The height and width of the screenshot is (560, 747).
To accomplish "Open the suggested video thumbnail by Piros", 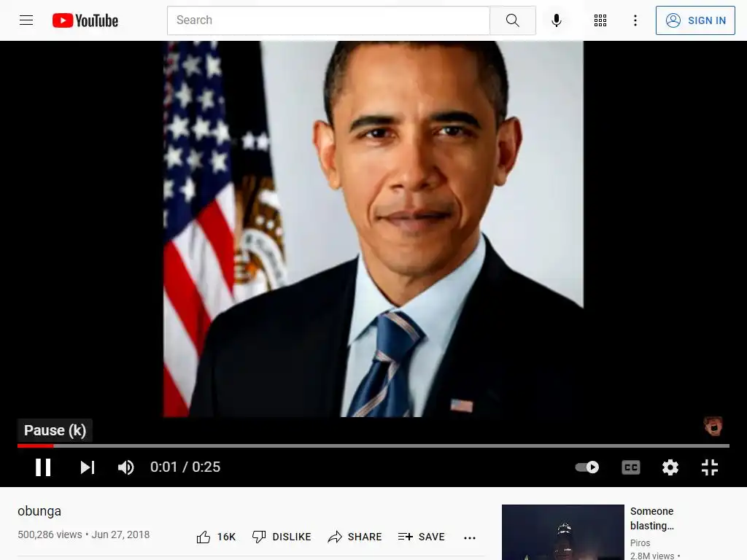I will [563, 532].
